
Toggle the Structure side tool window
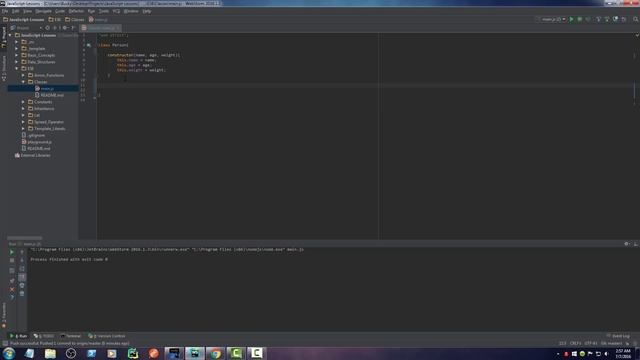[4, 68]
